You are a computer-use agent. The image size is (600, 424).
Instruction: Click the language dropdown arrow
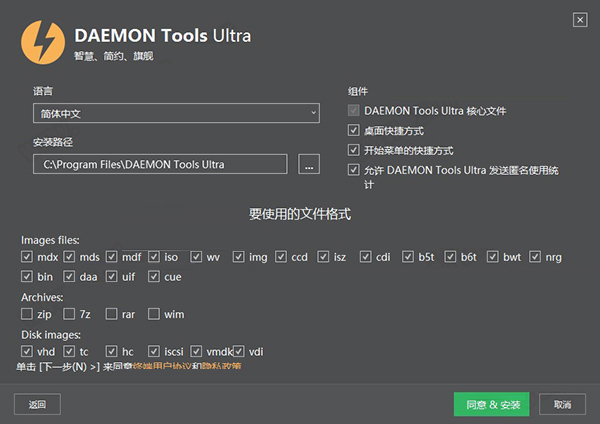coord(313,114)
